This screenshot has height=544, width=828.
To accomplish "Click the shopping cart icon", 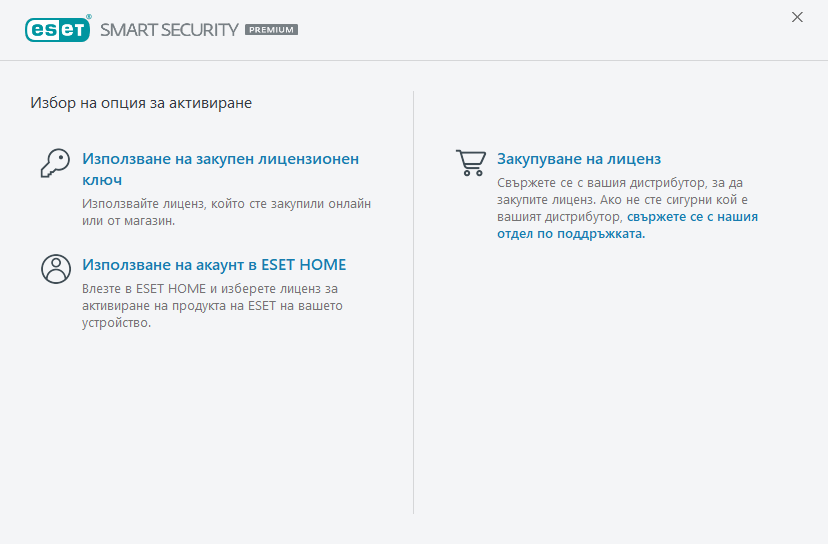I will pyautogui.click(x=470, y=163).
